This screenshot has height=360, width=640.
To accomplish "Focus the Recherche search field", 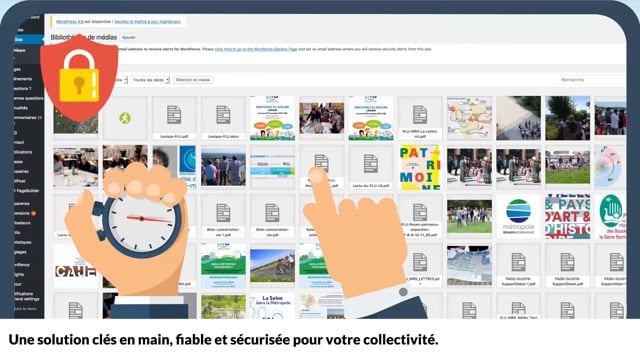I will tap(593, 80).
